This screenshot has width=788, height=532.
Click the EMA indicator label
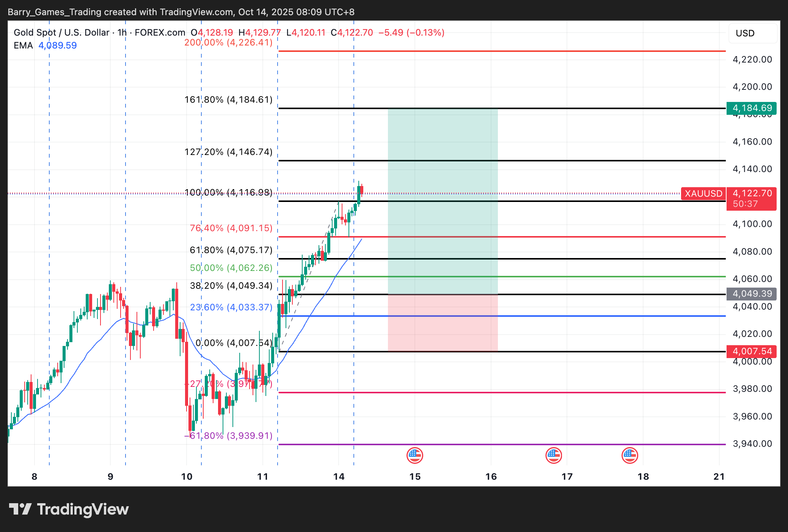(x=23, y=45)
